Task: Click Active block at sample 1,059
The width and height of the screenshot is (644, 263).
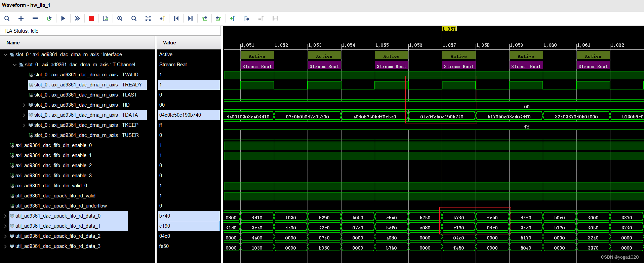Action: [x=526, y=55]
